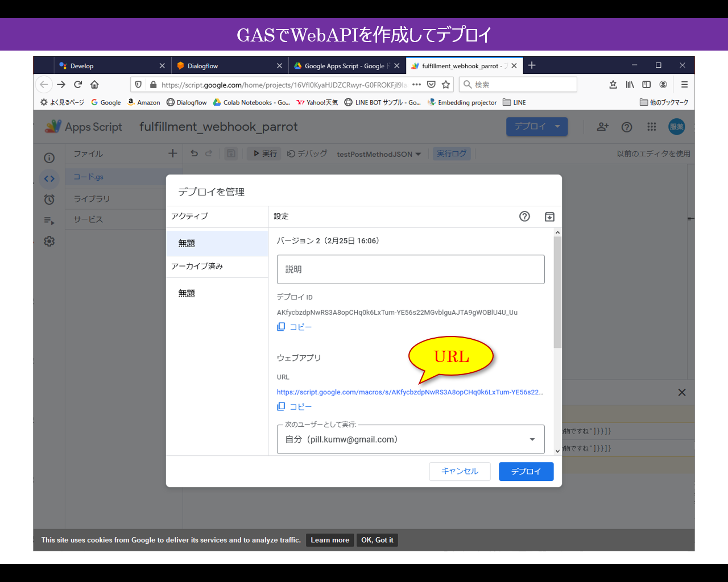Viewport: 728px width, 582px height.
Task: Click Learn more in cookie banner
Action: point(330,540)
